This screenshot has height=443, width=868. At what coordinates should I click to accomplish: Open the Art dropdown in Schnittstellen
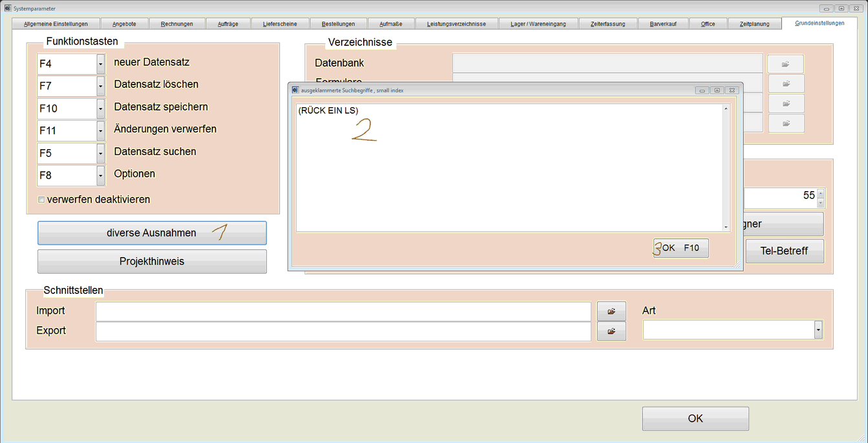click(818, 330)
